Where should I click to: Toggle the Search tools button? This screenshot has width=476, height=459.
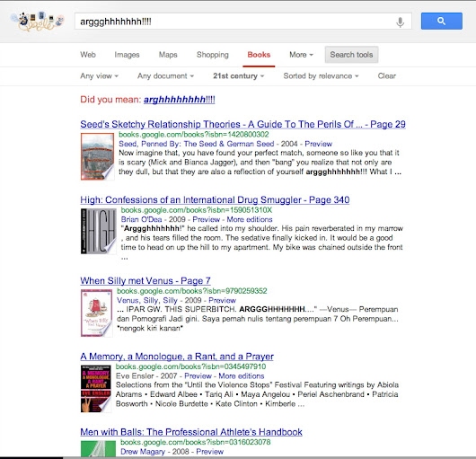(x=351, y=55)
